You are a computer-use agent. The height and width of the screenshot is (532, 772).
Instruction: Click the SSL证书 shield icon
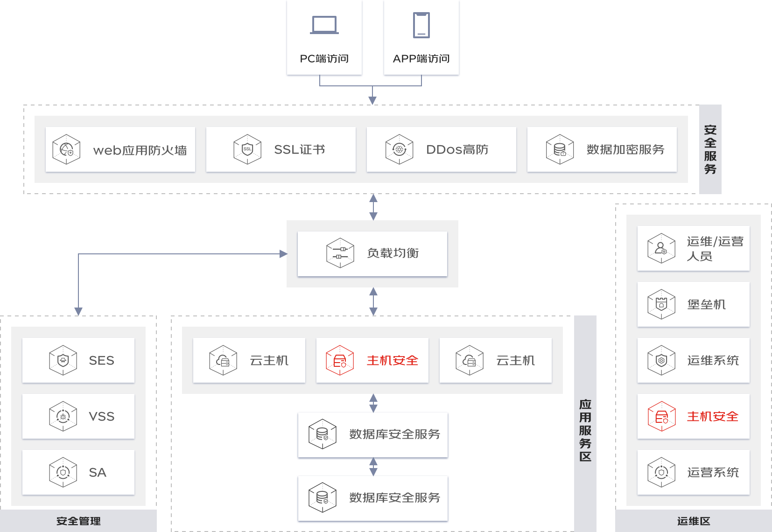[247, 149]
